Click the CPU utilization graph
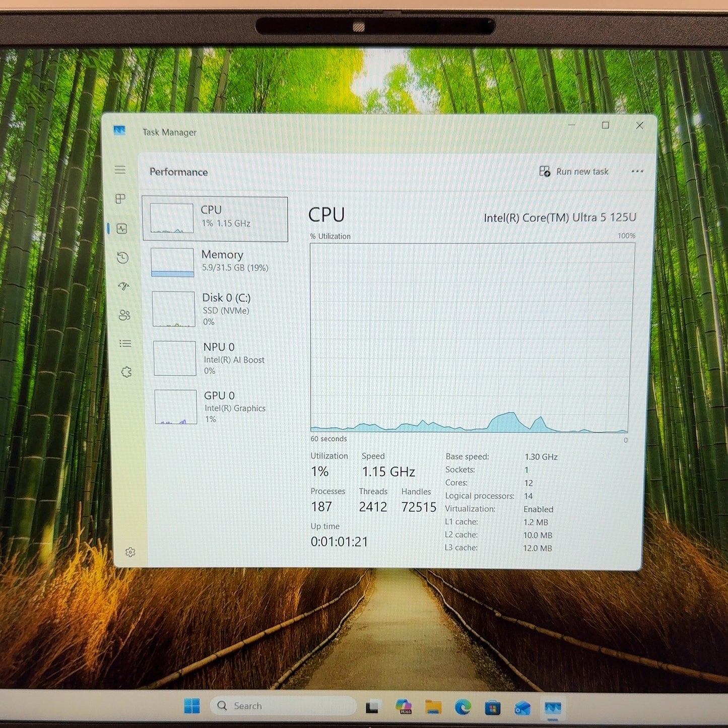 pyautogui.click(x=471, y=338)
